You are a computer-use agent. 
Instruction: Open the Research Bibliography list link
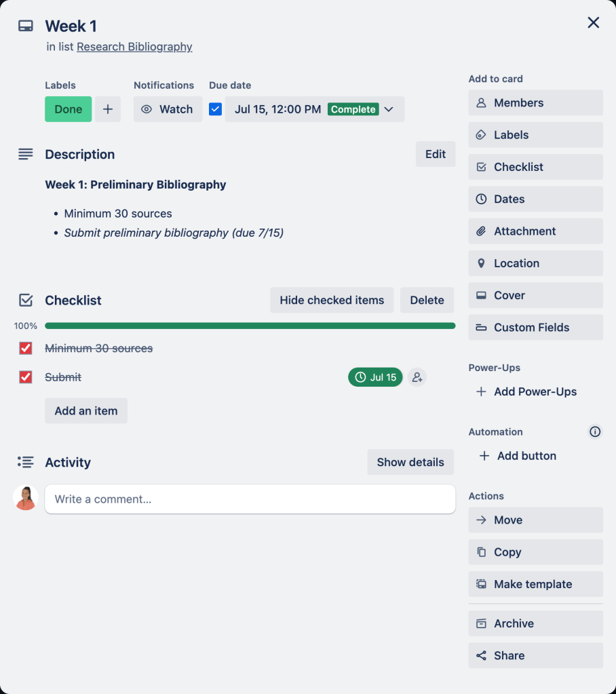[134, 47]
